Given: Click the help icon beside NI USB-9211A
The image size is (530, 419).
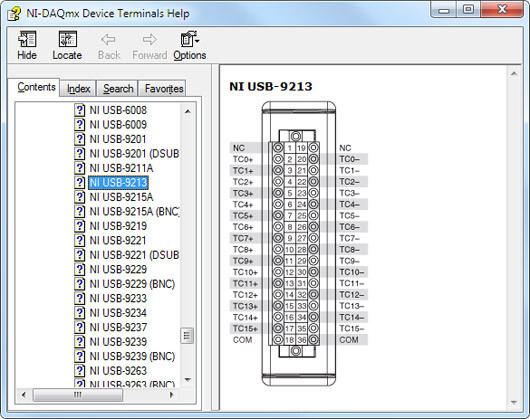Looking at the screenshot, I should tap(79, 168).
